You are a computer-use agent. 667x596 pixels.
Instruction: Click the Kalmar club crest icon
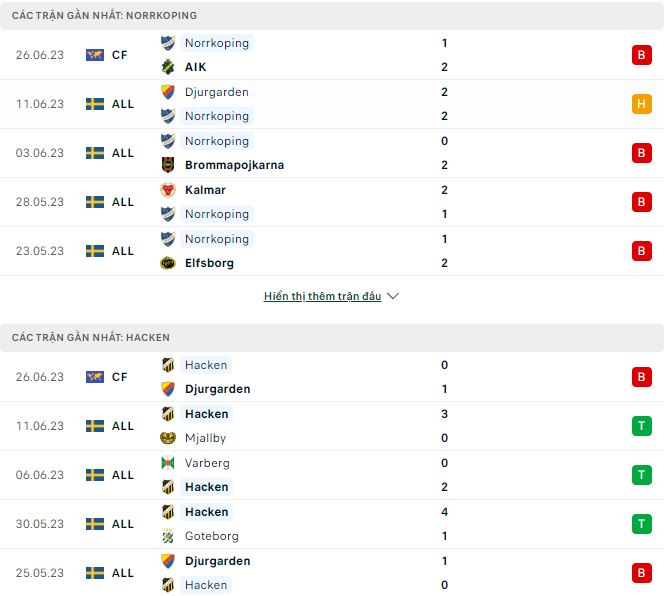tap(167, 190)
